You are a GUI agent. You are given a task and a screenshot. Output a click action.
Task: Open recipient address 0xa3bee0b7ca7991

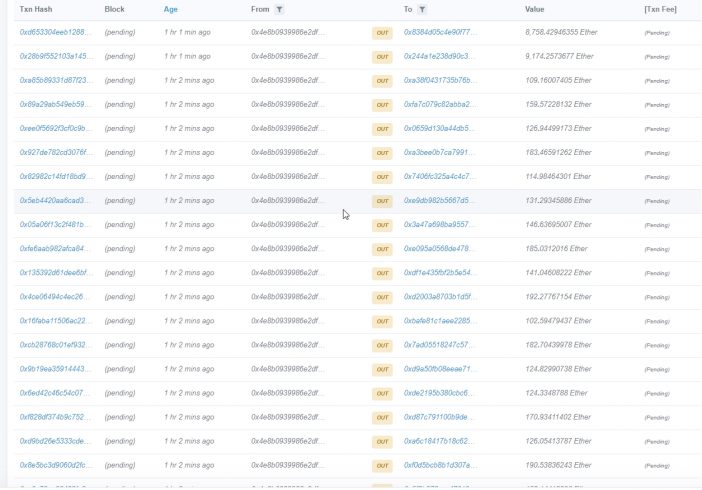click(x=438, y=153)
